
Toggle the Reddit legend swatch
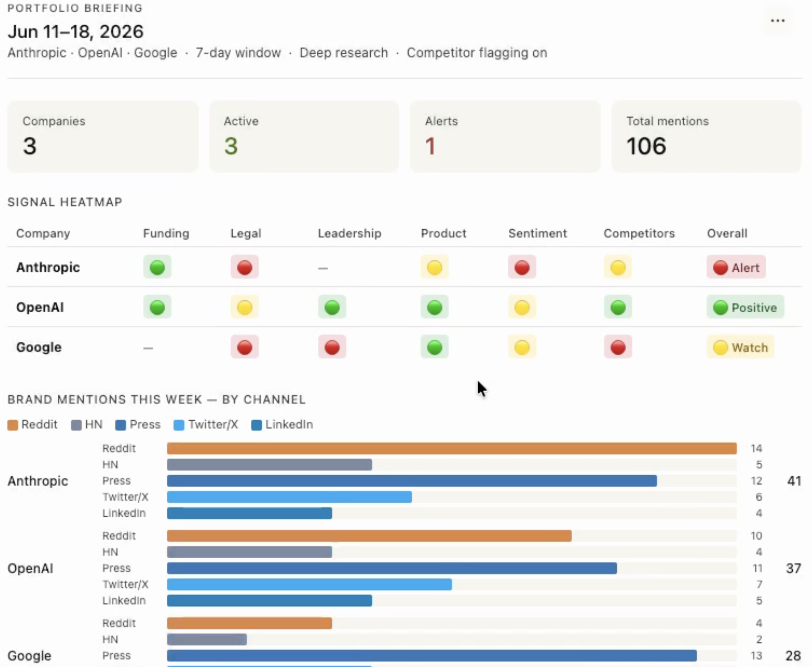[x=13, y=425]
